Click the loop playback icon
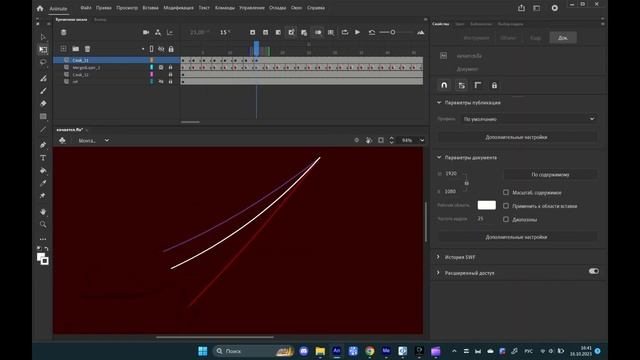The image size is (640, 360). tap(345, 32)
